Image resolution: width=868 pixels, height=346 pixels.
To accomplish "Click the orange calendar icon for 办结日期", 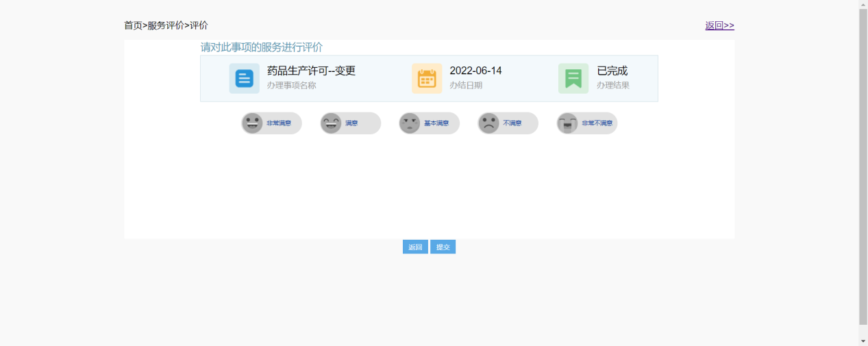I will point(427,79).
